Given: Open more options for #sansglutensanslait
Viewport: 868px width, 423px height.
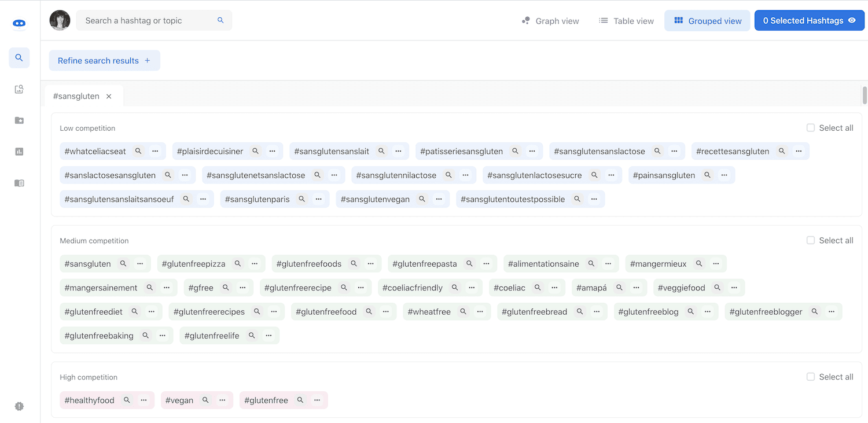Looking at the screenshot, I should [398, 151].
